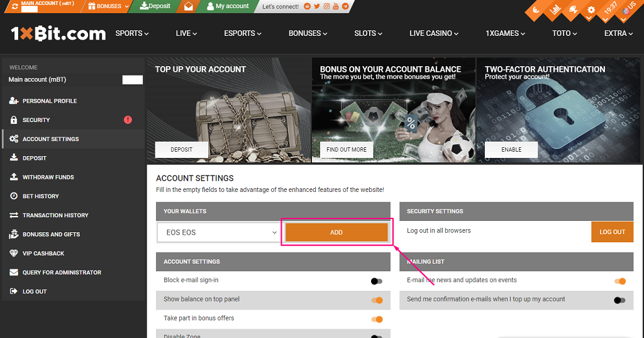
Task: Open the US language flag dropdown
Action: point(628,9)
